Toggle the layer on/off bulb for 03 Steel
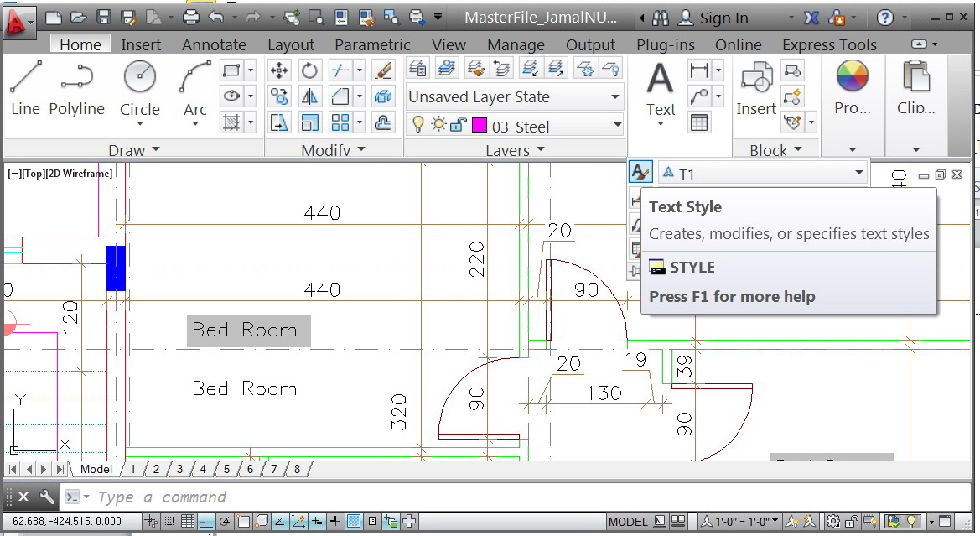980x536 pixels. point(418,125)
